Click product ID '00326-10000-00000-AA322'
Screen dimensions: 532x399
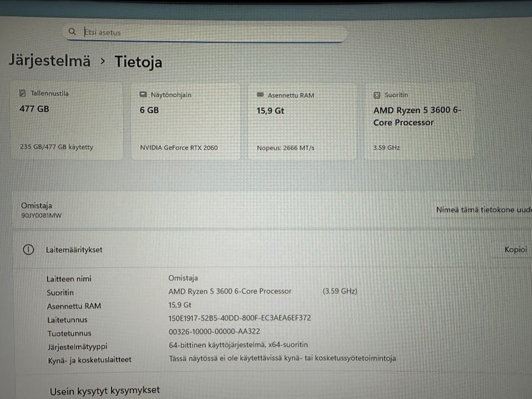point(214,331)
